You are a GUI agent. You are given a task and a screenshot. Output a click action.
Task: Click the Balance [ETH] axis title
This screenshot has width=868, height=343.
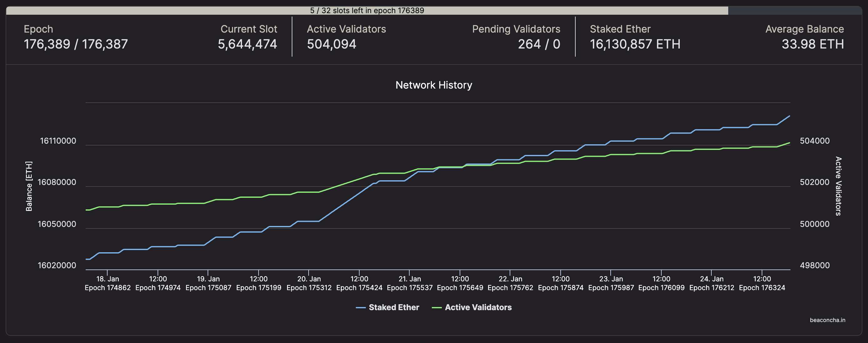[29, 186]
